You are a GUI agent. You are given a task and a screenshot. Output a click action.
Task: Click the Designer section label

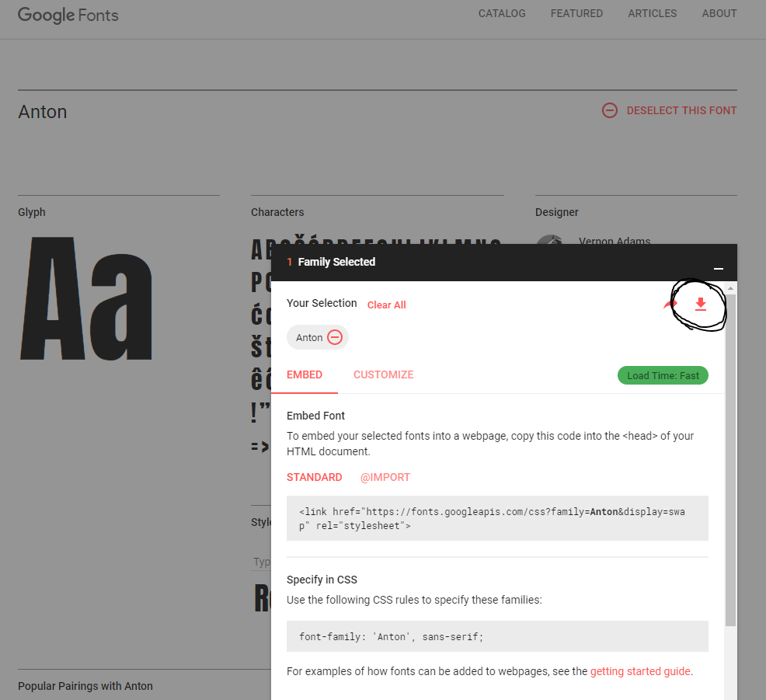click(x=556, y=212)
